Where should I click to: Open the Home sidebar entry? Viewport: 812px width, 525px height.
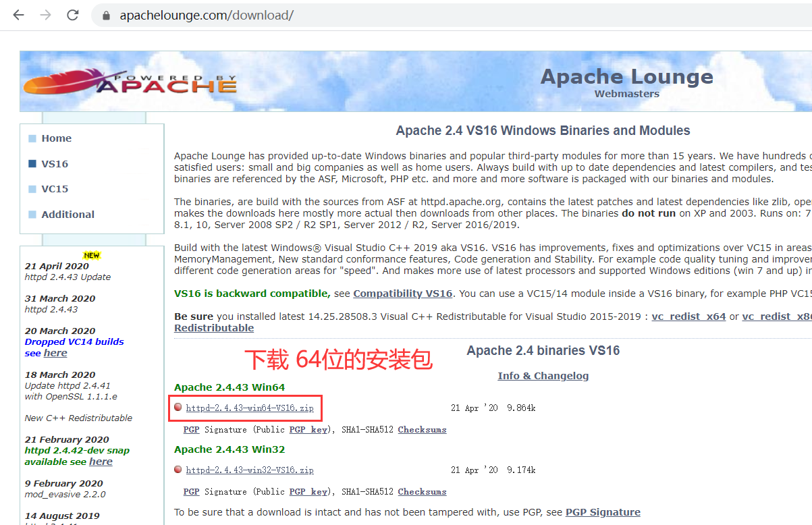[x=57, y=138]
